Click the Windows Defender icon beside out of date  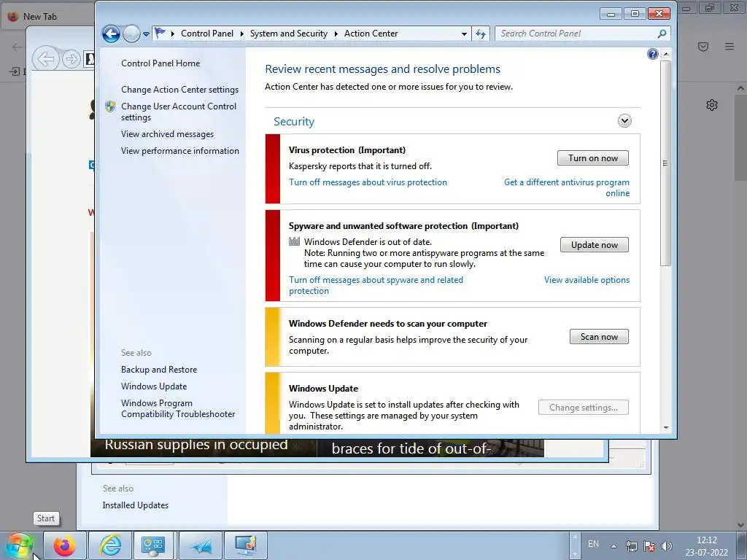295,242
